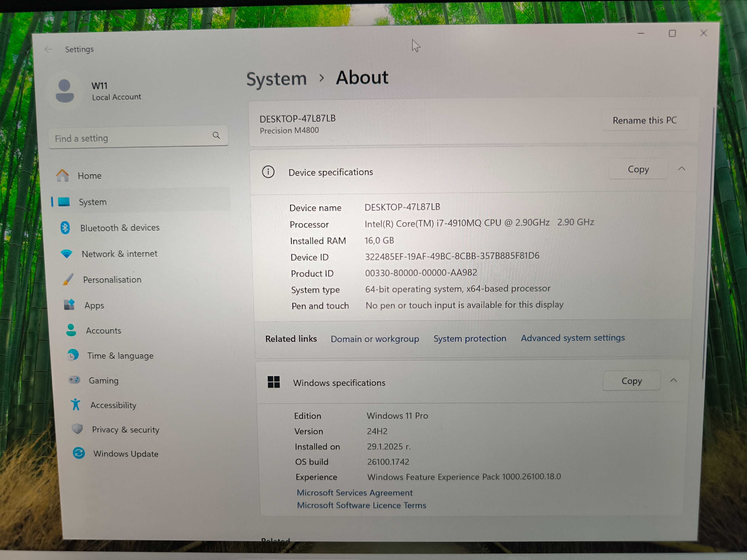Click the Device ID value 322485EF-19AF-49BC-8CBB-357B885F81D6
The image size is (747, 560).
click(x=452, y=256)
